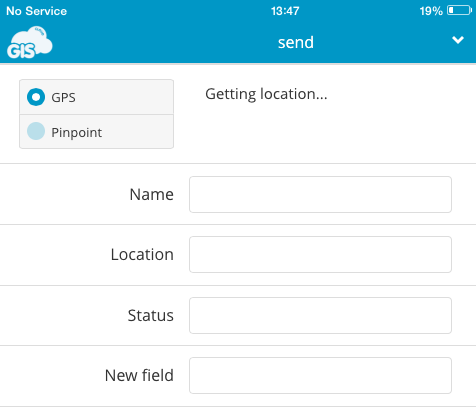Tap the 19% battery percentage
The image size is (476, 414).
431,11
